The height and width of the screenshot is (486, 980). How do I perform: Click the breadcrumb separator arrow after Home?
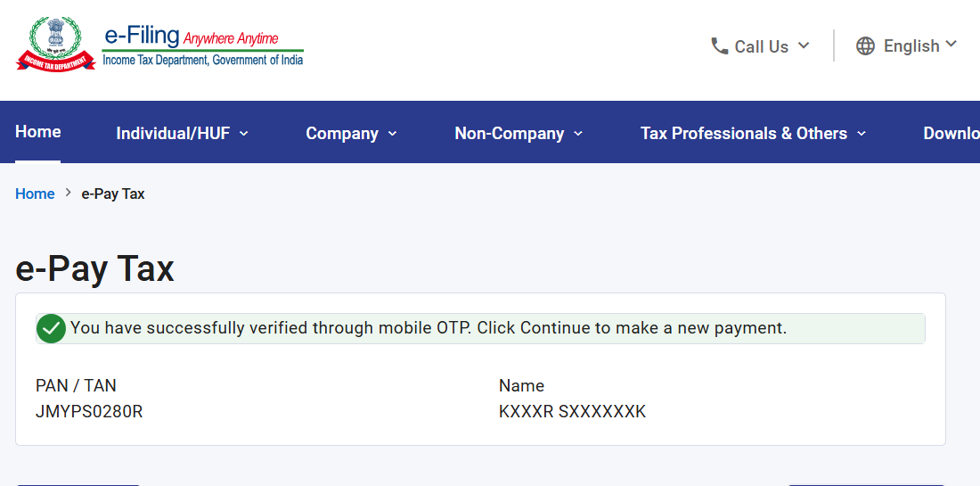coord(68,194)
